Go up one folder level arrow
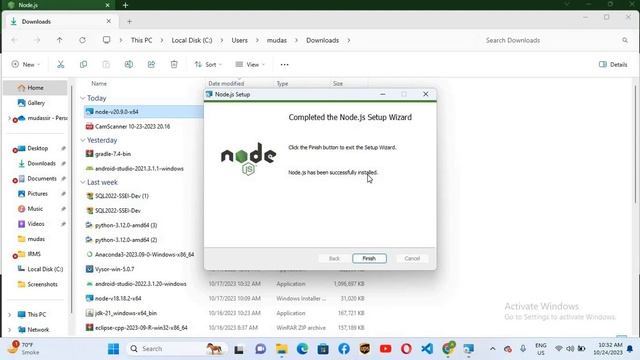The width and height of the screenshot is (640, 360). [60, 40]
